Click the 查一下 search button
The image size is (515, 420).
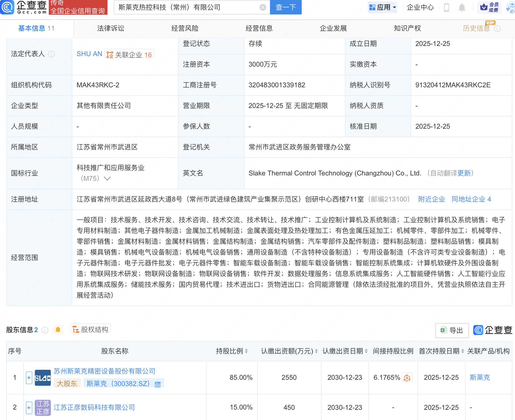pos(285,7)
